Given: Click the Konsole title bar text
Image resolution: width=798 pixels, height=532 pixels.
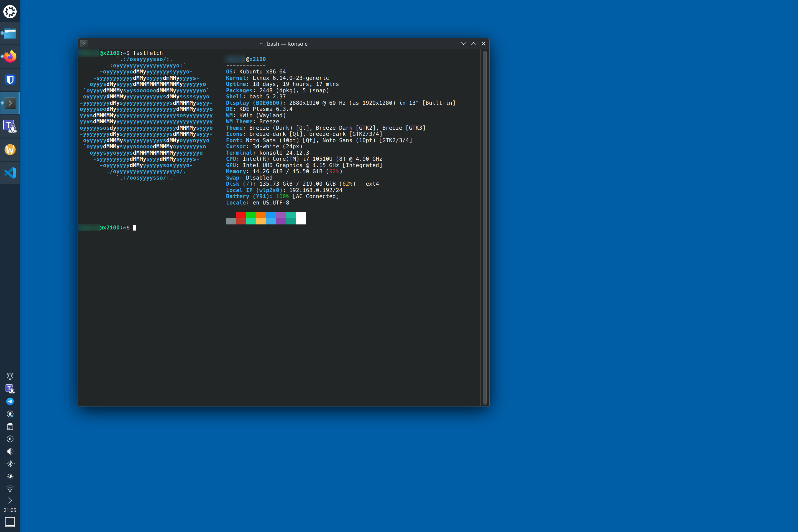Looking at the screenshot, I should click(284, 44).
